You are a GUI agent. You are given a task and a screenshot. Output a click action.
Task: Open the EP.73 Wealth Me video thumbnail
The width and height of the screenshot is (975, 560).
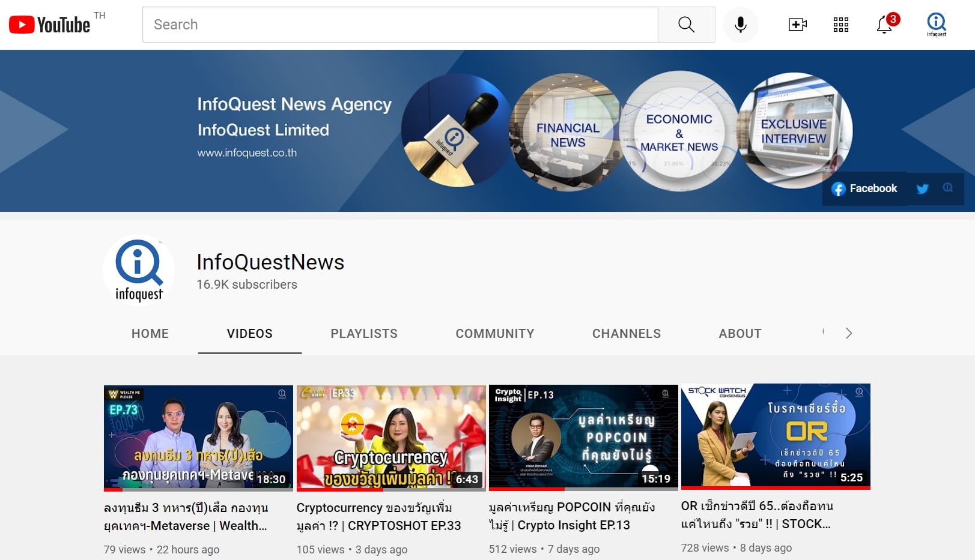(x=198, y=438)
